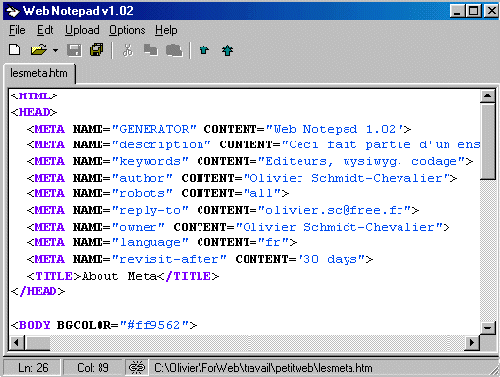
Task: Click the "robots" meta name value
Action: coord(142,193)
